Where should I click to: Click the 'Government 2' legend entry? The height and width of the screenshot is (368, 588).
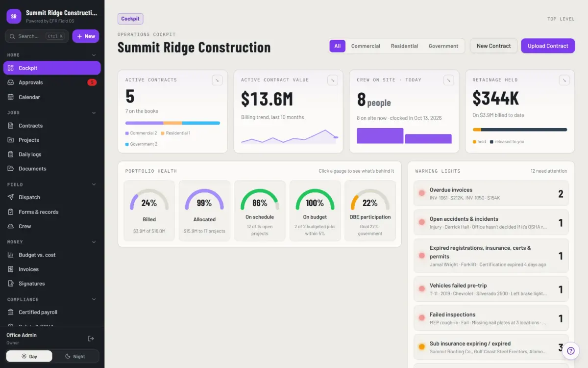click(141, 144)
